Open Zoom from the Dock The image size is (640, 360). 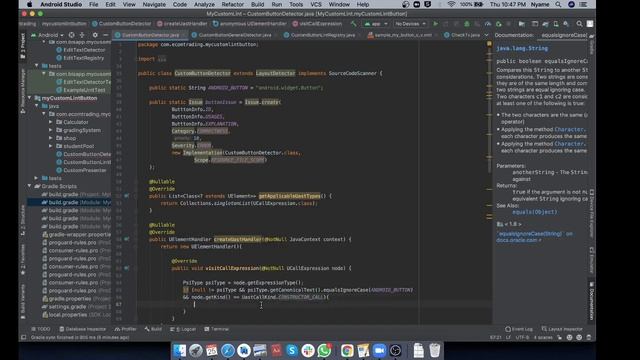pyautogui.click(x=379, y=350)
